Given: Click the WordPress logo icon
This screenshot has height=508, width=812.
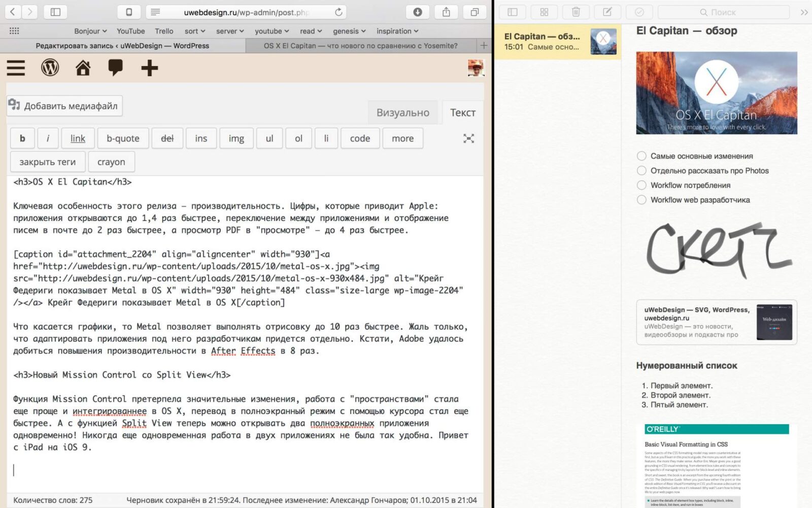Looking at the screenshot, I should click(x=50, y=68).
